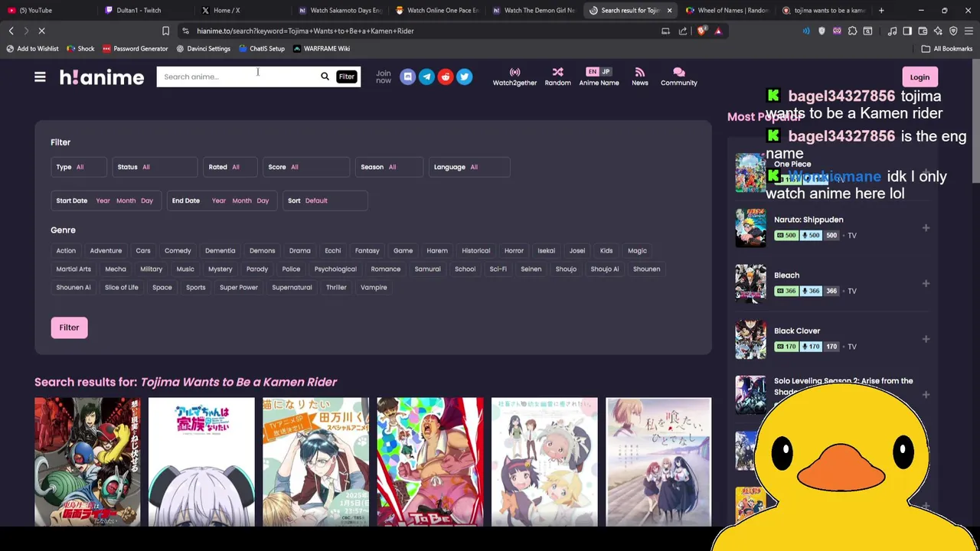Image resolution: width=980 pixels, height=551 pixels.
Task: Open a new browser tab
Action: pyautogui.click(x=881, y=10)
